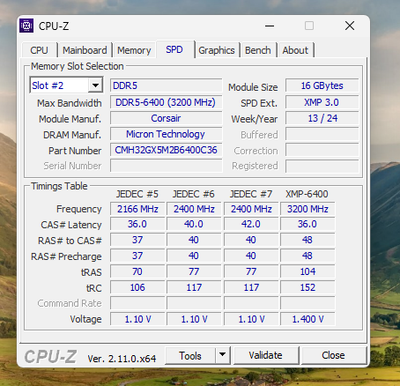Click the Part Number field CMH32GX5M2B6400C36
This screenshot has height=386, width=400.
(x=166, y=150)
